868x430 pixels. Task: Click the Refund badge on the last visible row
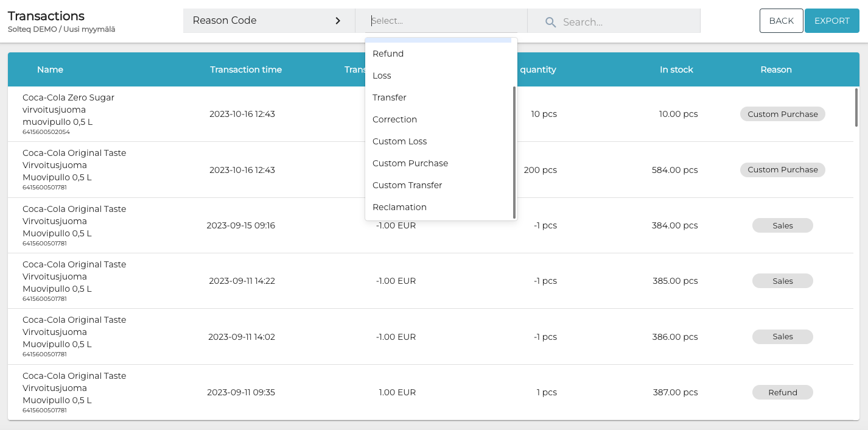(782, 392)
